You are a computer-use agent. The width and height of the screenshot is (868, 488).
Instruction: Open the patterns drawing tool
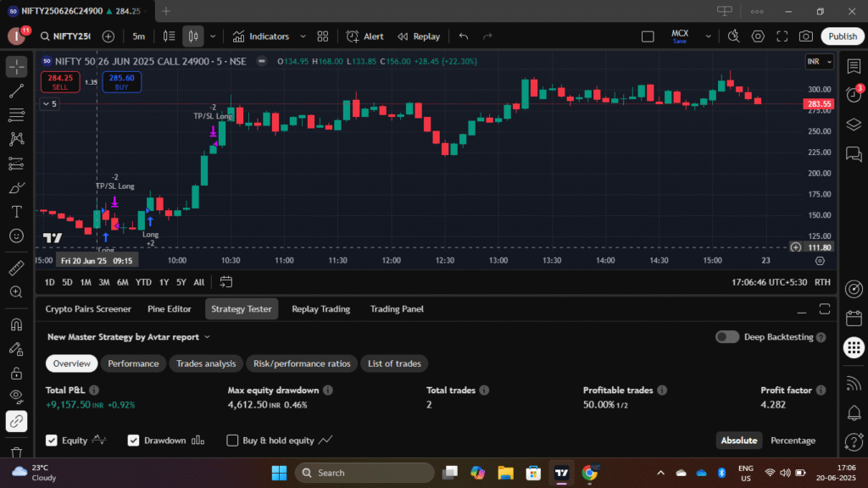[17, 139]
